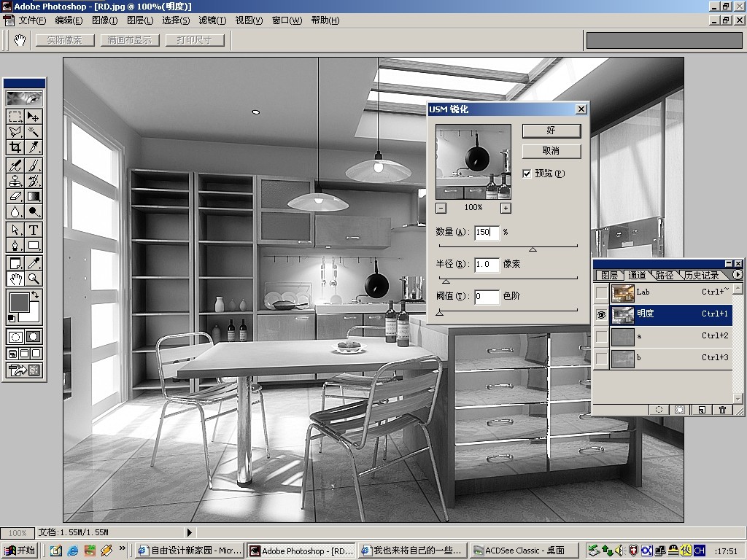Select the Type tool in toolbox
This screenshot has width=747, height=560.
(34, 230)
